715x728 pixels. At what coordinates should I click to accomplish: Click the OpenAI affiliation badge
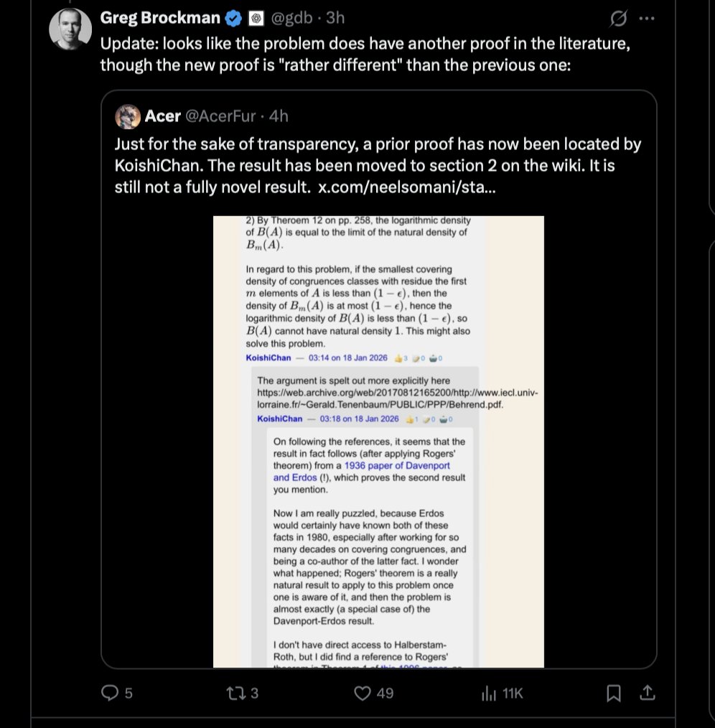[x=256, y=19]
